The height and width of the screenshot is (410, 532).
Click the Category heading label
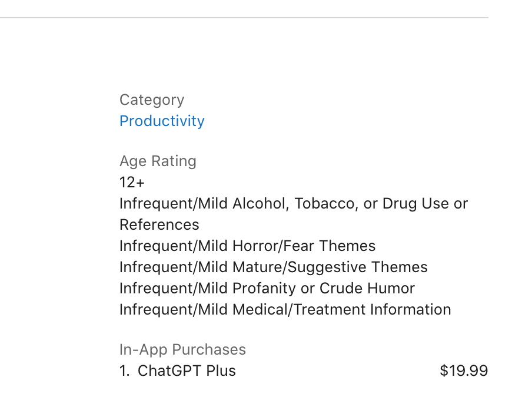[152, 100]
